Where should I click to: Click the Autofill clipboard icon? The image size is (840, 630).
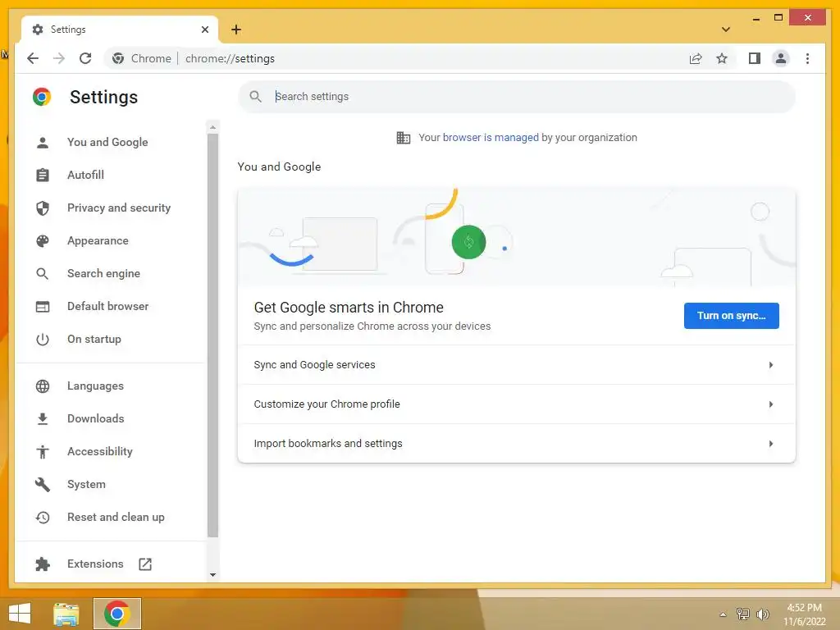(43, 176)
